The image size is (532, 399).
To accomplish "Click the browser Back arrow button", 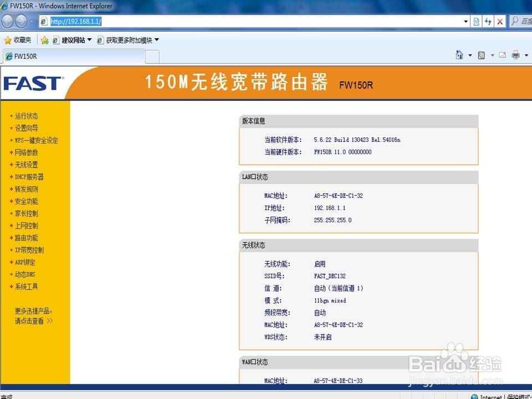I will point(7,22).
